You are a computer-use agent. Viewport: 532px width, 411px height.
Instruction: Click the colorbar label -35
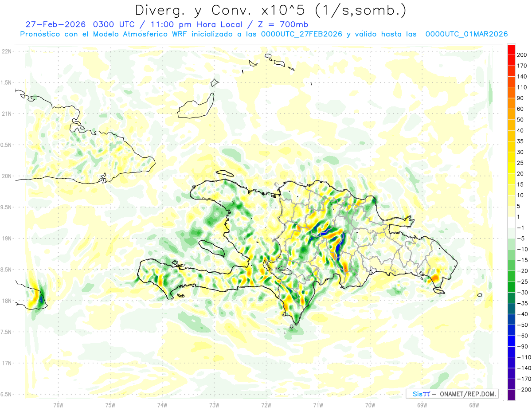[x=522, y=303]
